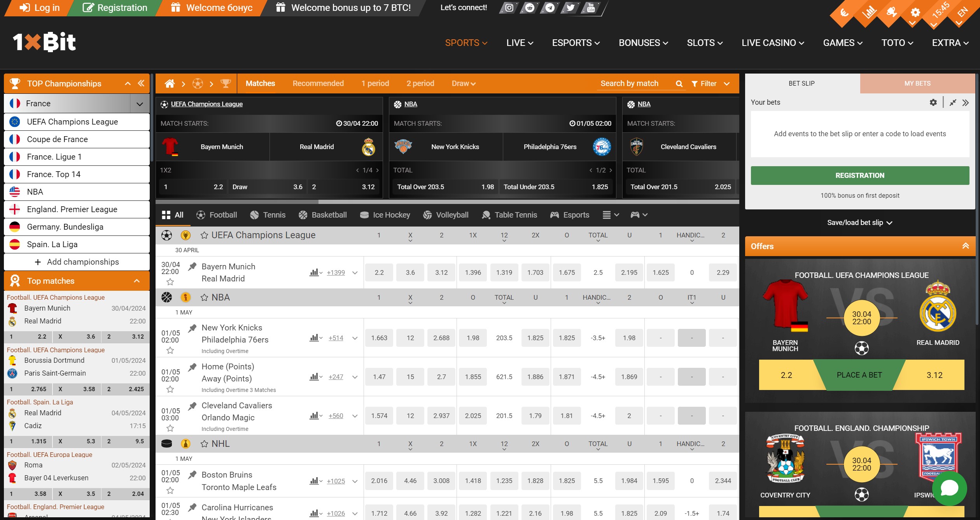Click Log in at top left
The width and height of the screenshot is (980, 520).
40,8
